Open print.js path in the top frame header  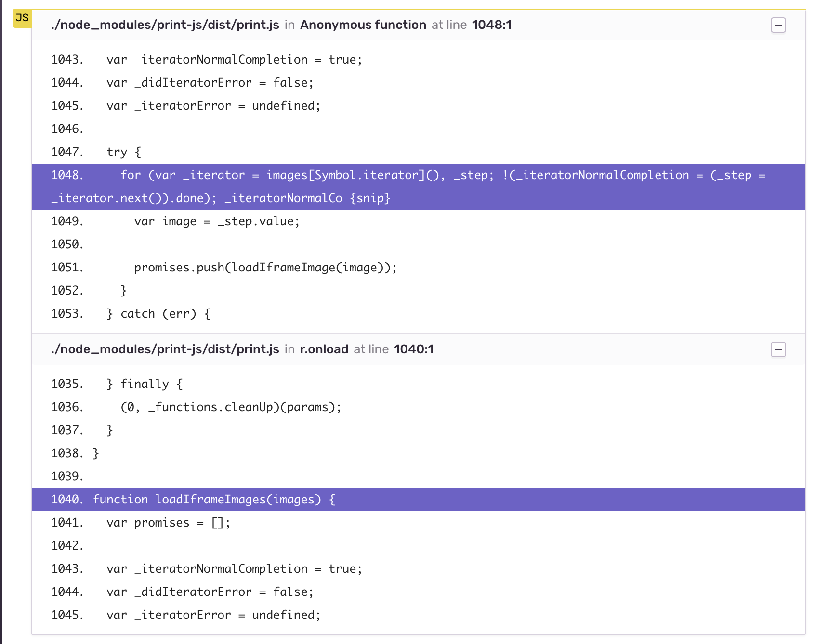pyautogui.click(x=165, y=25)
